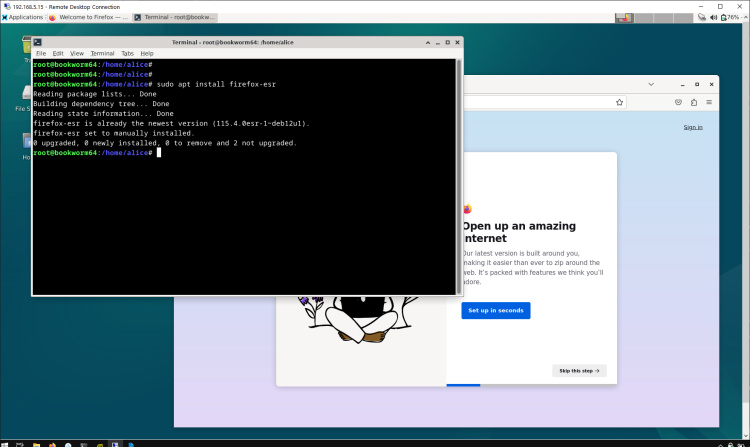The width and height of the screenshot is (750, 447).
Task: Click the battery indicator in the top panel
Action: 729,17
